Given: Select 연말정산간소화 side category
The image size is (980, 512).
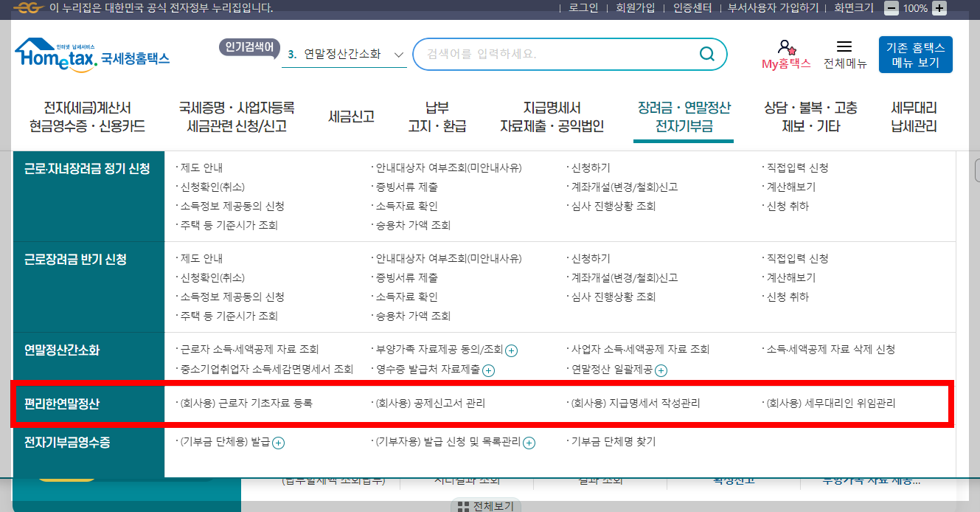Looking at the screenshot, I should (61, 350).
